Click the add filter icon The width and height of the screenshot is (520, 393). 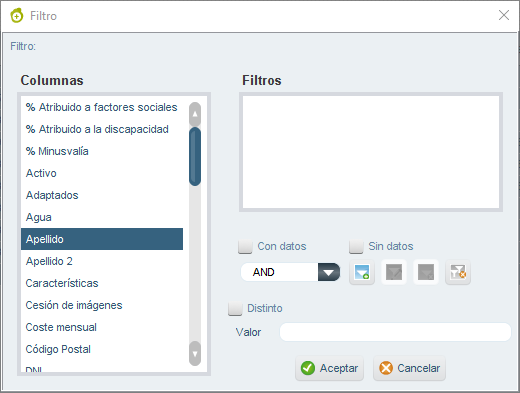pyautogui.click(x=362, y=272)
